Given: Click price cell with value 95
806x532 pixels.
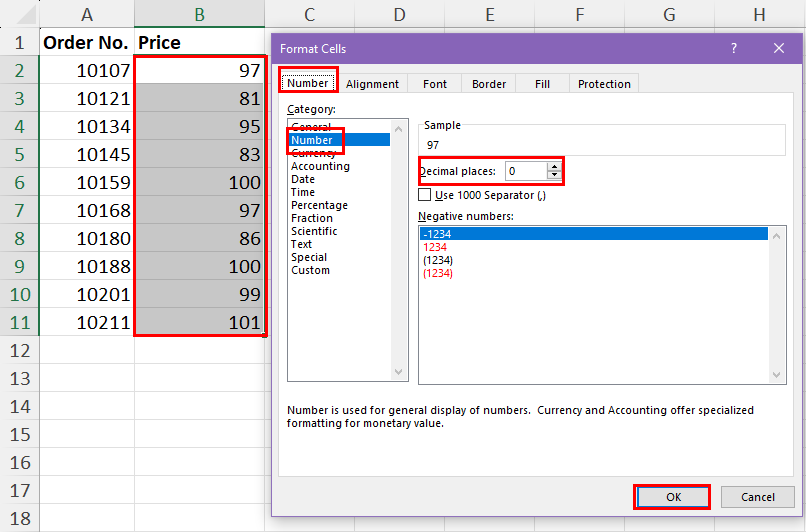Looking at the screenshot, I should click(199, 126).
